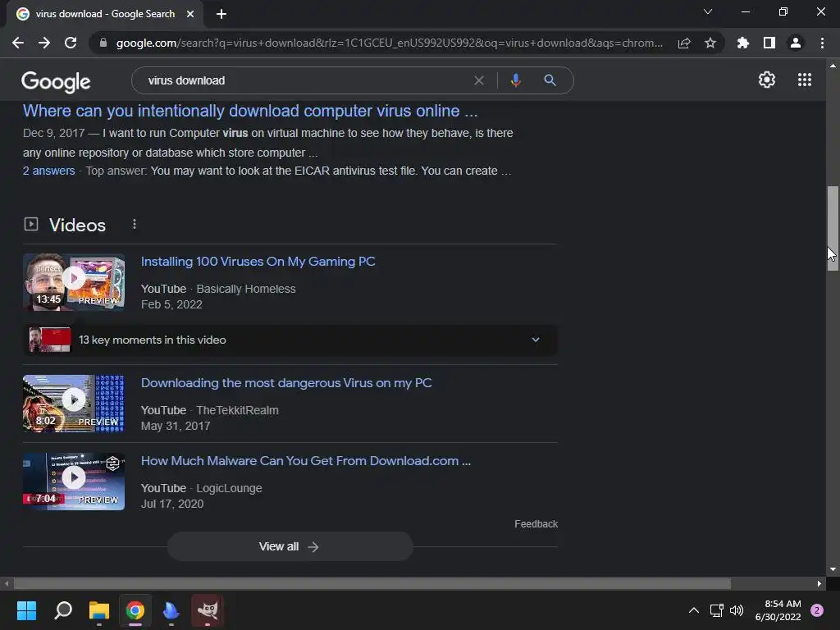Click vertical scrollbar up arrow
840x630 pixels.
click(x=833, y=66)
